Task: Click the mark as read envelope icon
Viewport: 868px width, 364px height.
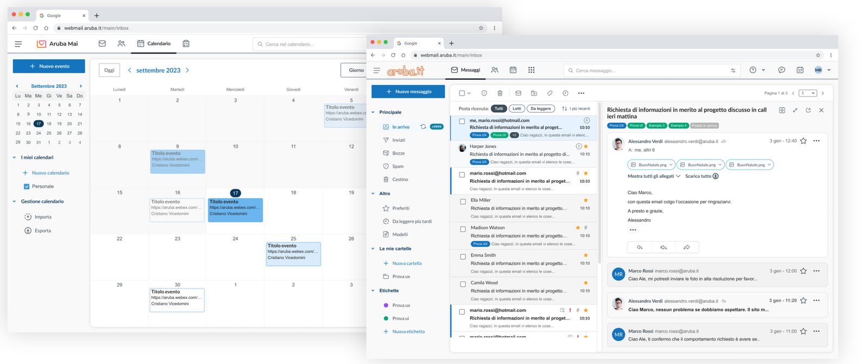Action: coord(518,93)
